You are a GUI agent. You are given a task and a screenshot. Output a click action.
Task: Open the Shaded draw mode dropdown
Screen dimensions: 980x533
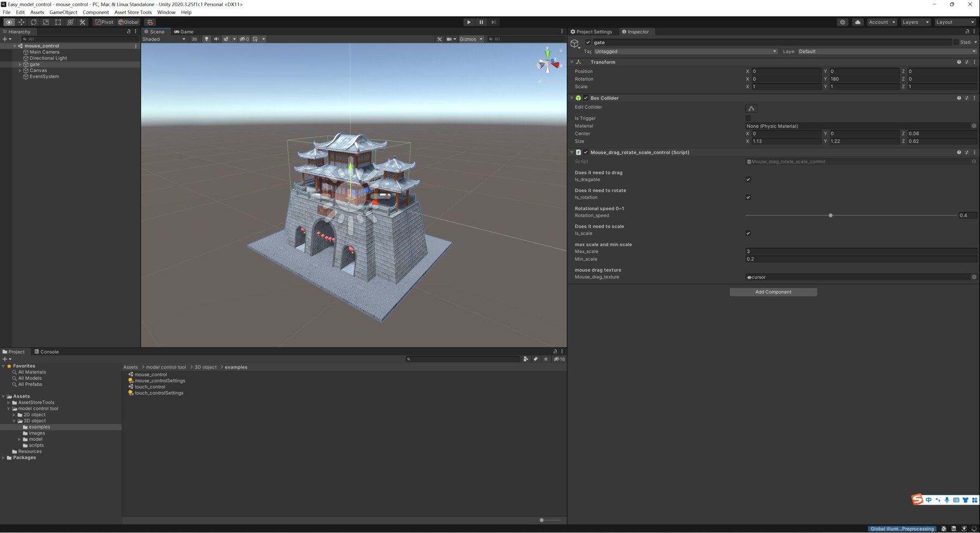(x=162, y=39)
